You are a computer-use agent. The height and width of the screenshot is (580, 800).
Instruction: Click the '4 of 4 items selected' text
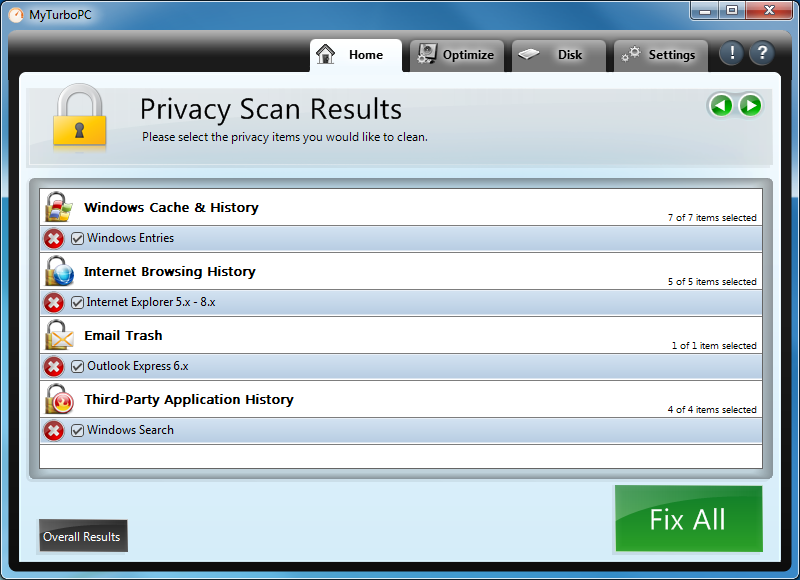(712, 410)
